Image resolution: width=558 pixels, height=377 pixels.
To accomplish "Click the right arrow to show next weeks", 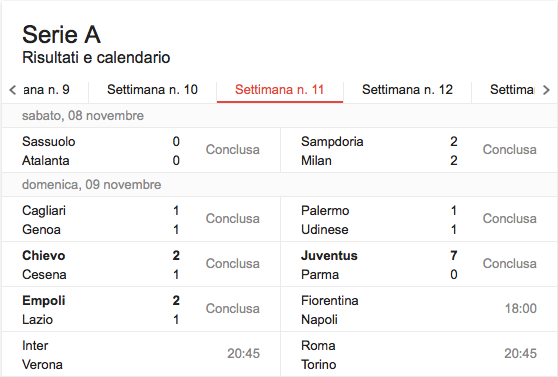I will [546, 90].
